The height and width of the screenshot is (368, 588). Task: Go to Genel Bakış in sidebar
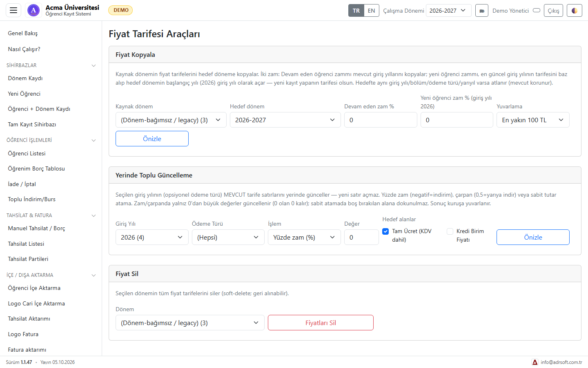23,34
